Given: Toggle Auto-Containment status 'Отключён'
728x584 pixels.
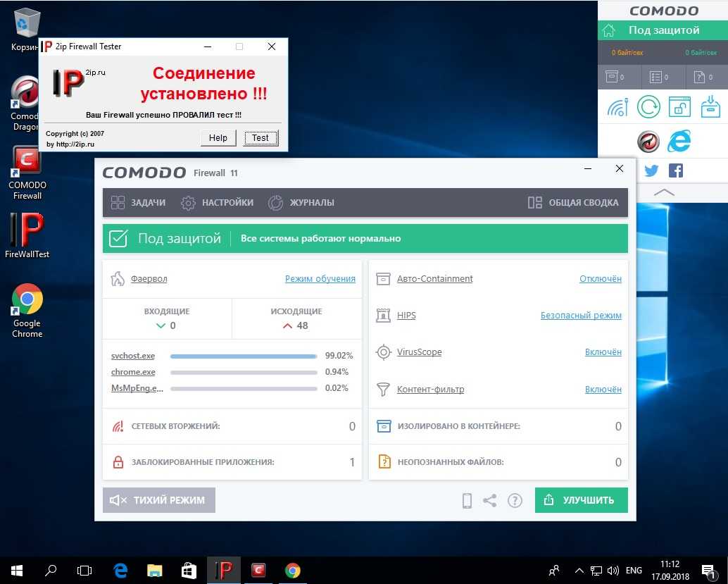Looking at the screenshot, I should tap(600, 279).
